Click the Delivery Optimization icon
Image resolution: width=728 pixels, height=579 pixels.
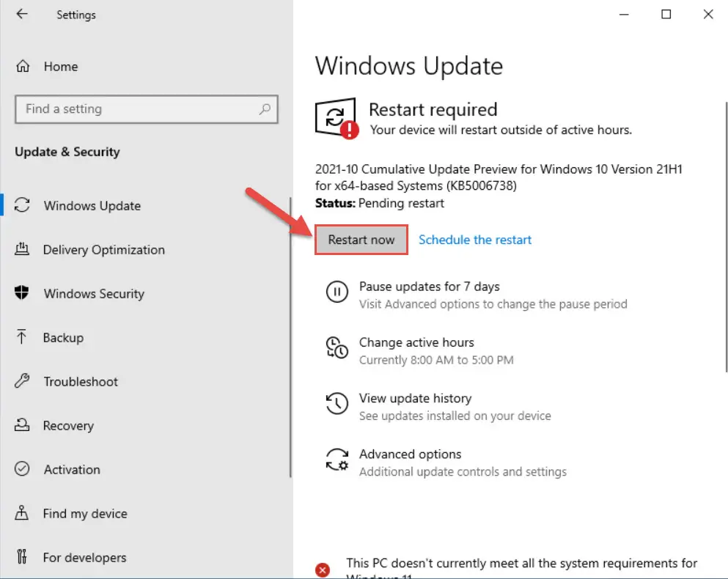coord(22,249)
